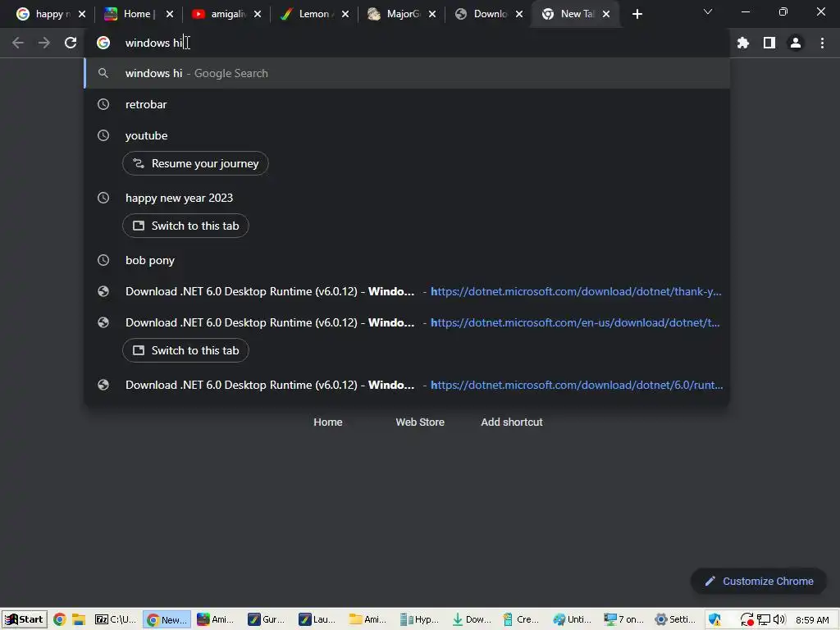Open the volume speaker tray icon
Image resolution: width=840 pixels, height=630 pixels.
click(779, 620)
